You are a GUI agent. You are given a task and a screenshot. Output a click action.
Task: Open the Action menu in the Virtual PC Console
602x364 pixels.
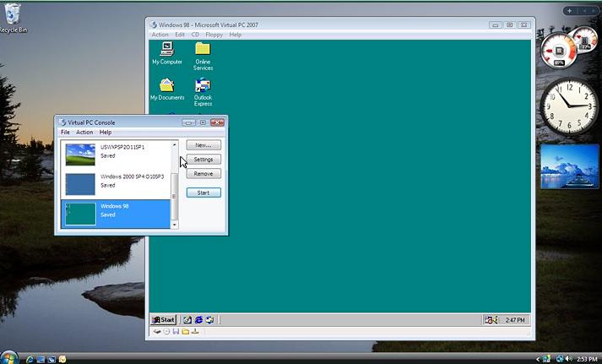coord(84,132)
